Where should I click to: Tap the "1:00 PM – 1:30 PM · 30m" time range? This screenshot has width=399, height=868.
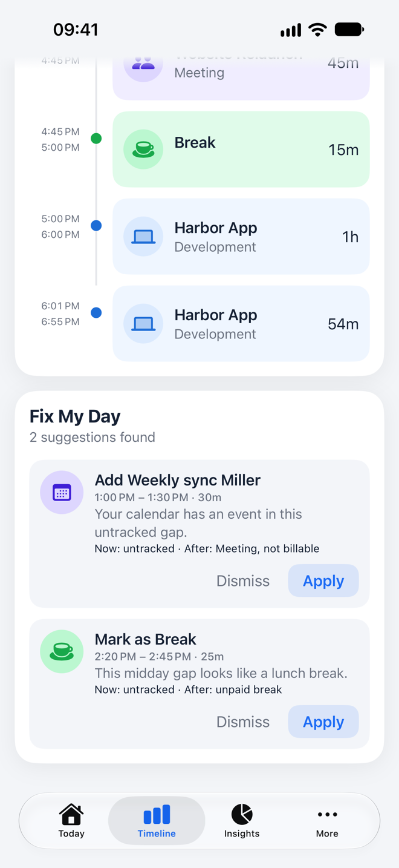point(158,498)
